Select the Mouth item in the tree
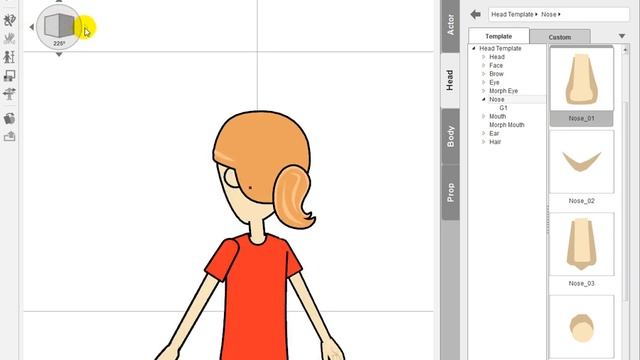Image resolution: width=640 pixels, height=360 pixels. [498, 116]
